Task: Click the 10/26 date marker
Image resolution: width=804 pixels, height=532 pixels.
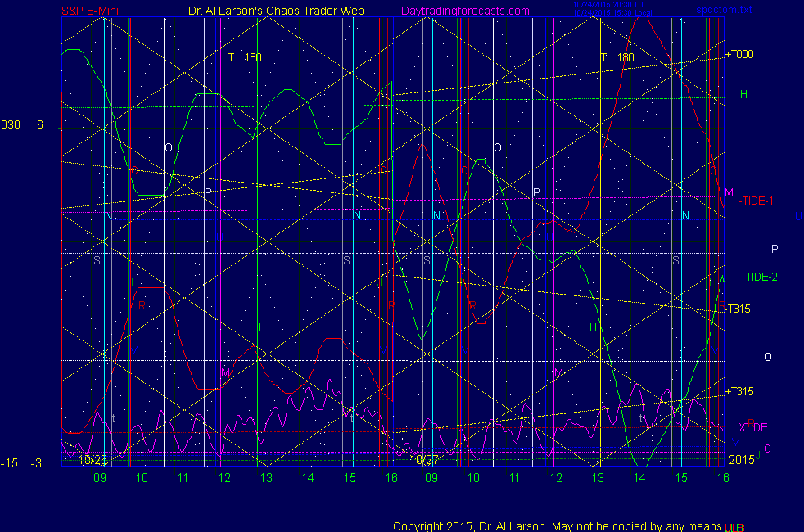Action: coord(93,460)
